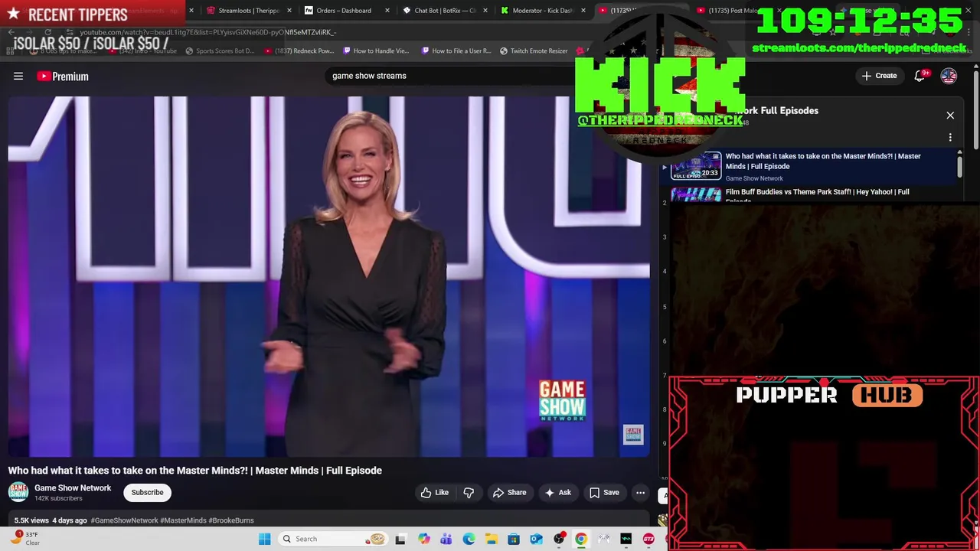Click the video title text

tap(195, 471)
